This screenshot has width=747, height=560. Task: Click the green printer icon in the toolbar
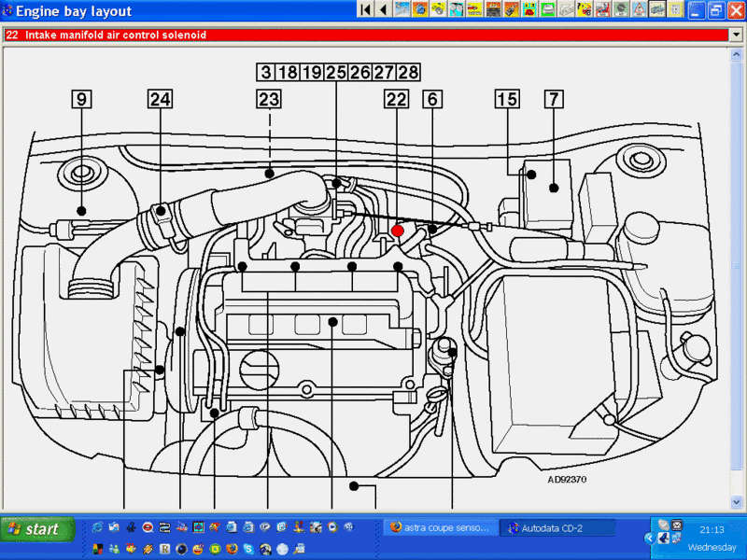(549, 9)
